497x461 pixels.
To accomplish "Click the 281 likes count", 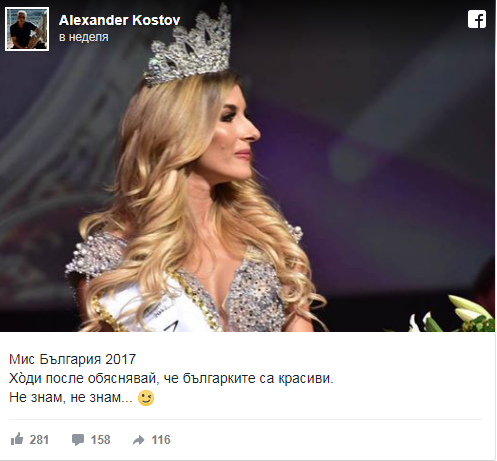I will pyautogui.click(x=39, y=440).
